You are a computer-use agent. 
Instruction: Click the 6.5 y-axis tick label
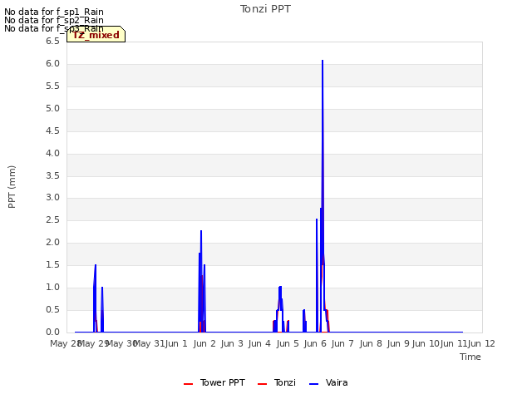tap(52, 41)
